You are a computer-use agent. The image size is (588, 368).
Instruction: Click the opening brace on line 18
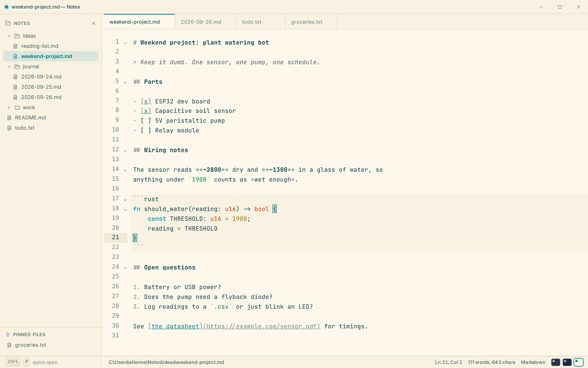click(275, 209)
